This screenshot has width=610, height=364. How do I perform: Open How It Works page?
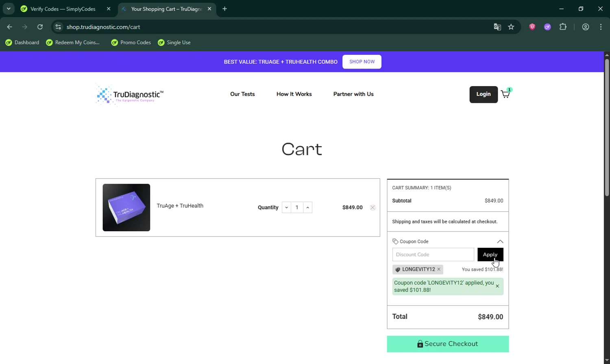coord(294,94)
